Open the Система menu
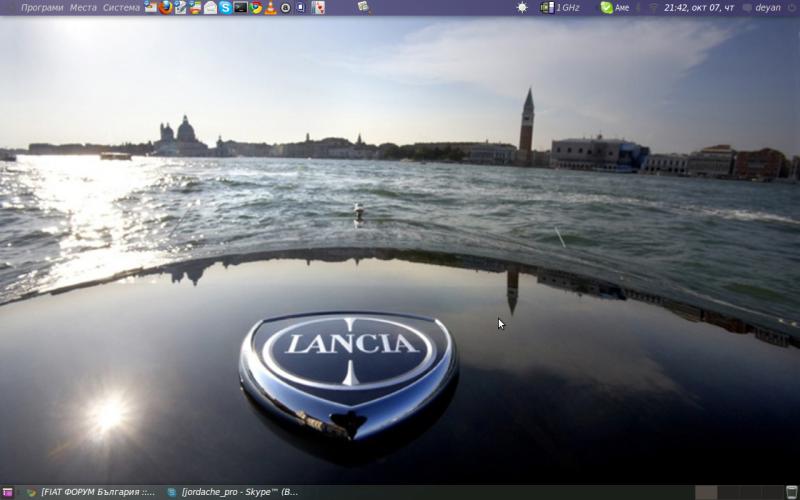Image resolution: width=800 pixels, height=500 pixels. pyautogui.click(x=121, y=7)
